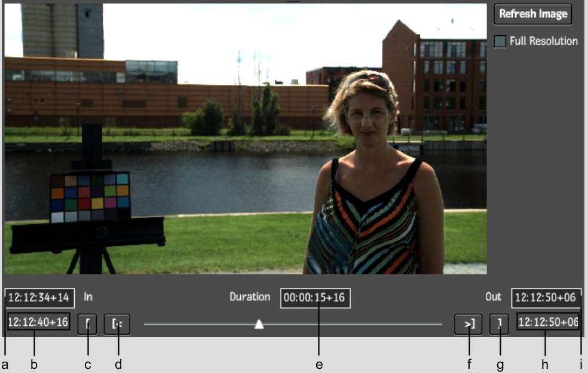
Task: Select the 12:12:34+14 timecode field
Action: (x=40, y=297)
